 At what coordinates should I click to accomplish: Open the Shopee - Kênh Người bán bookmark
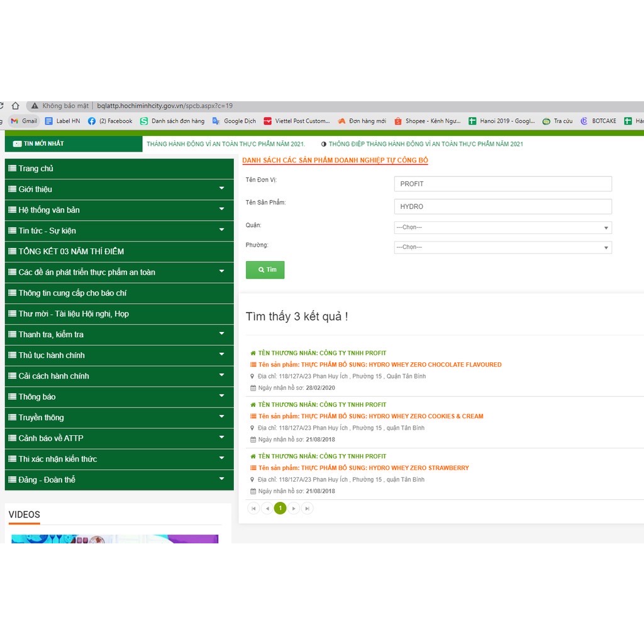(x=427, y=121)
